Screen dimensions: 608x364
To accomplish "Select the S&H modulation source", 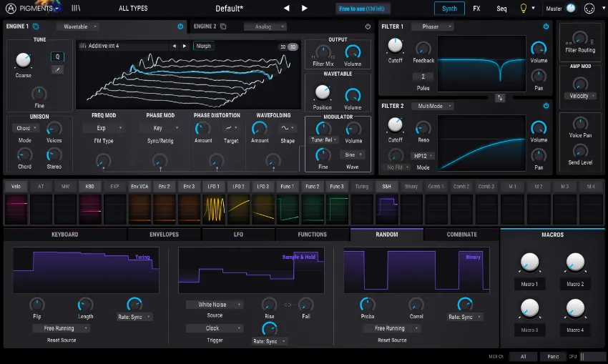I will [386, 187].
